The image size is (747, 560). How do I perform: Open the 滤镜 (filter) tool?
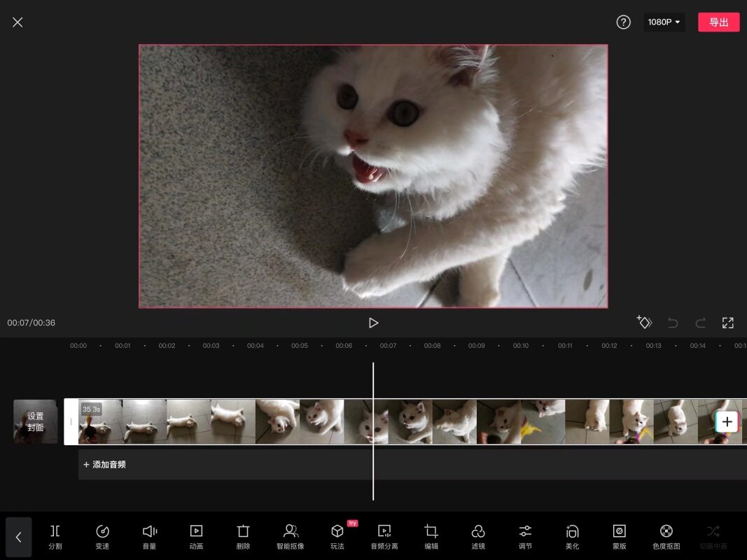point(478,535)
